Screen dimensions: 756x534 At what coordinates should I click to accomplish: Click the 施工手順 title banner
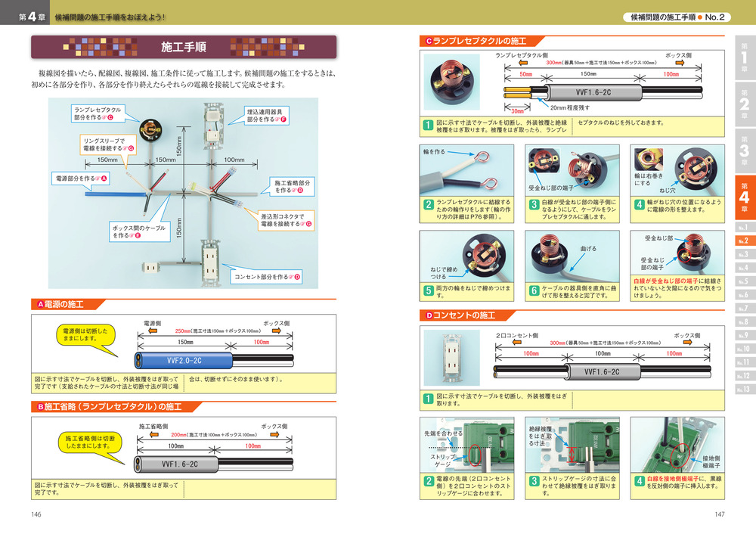tap(177, 48)
